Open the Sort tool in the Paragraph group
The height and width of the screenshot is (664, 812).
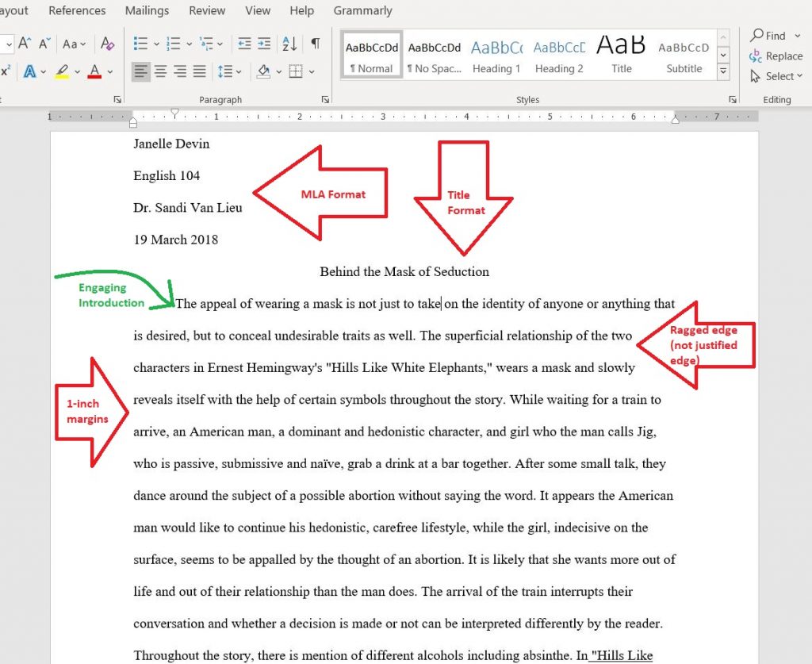click(x=289, y=44)
